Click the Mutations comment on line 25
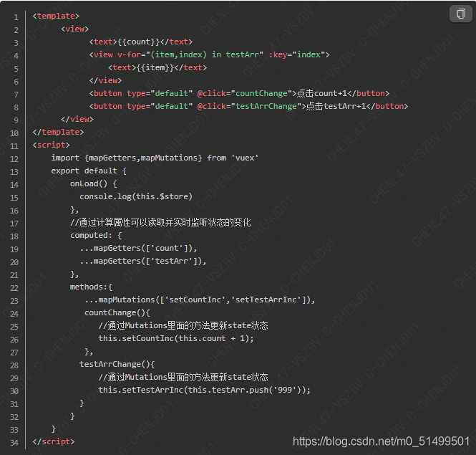Image resolution: width=476 pixels, height=455 pixels. click(x=183, y=326)
